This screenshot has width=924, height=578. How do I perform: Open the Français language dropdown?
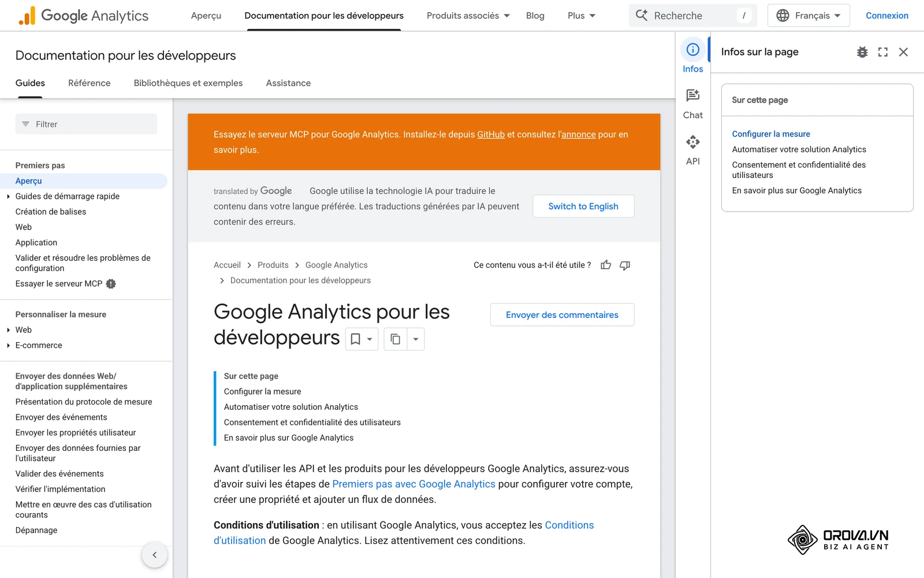[x=808, y=16]
